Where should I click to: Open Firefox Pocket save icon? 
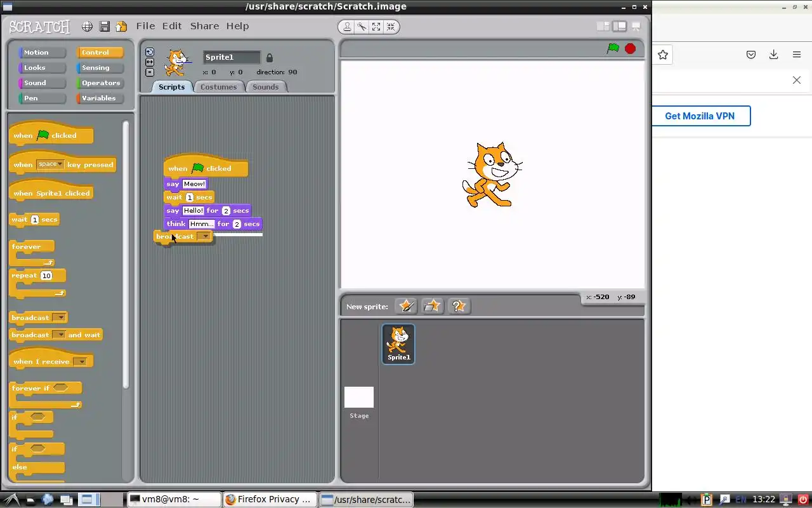click(x=751, y=55)
